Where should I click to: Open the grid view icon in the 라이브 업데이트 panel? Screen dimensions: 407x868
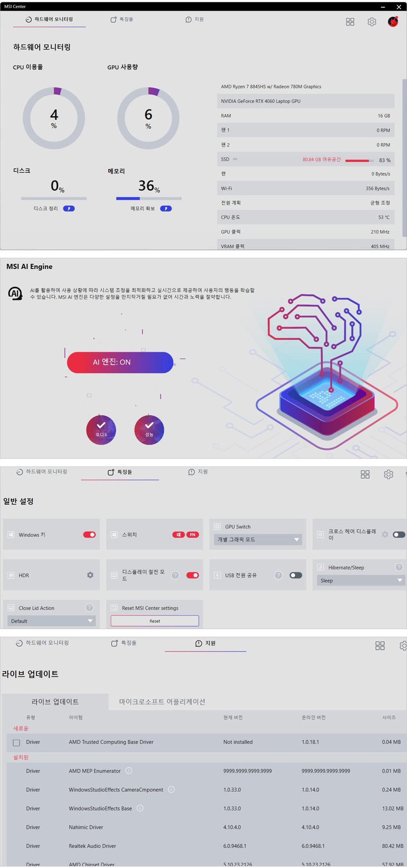click(x=380, y=646)
